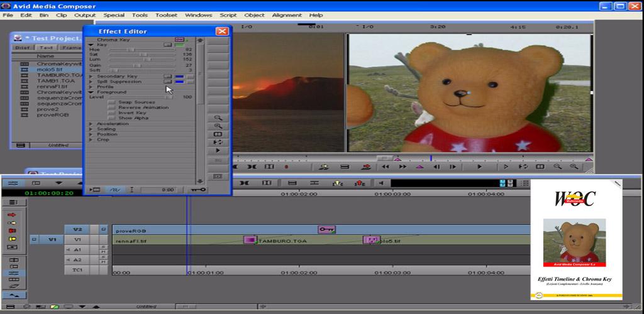
Task: Open the Toolset menu
Action: (166, 15)
